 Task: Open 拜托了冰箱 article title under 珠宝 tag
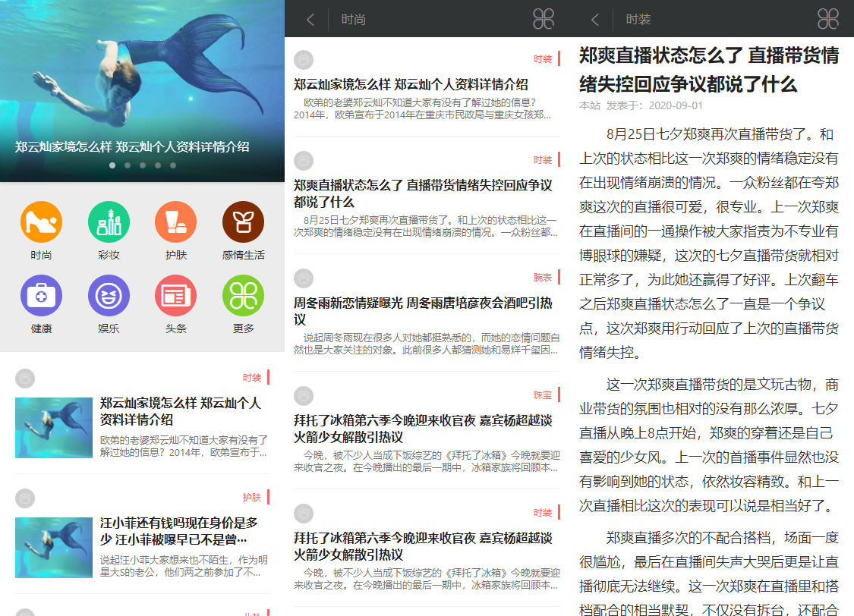[x=423, y=429]
